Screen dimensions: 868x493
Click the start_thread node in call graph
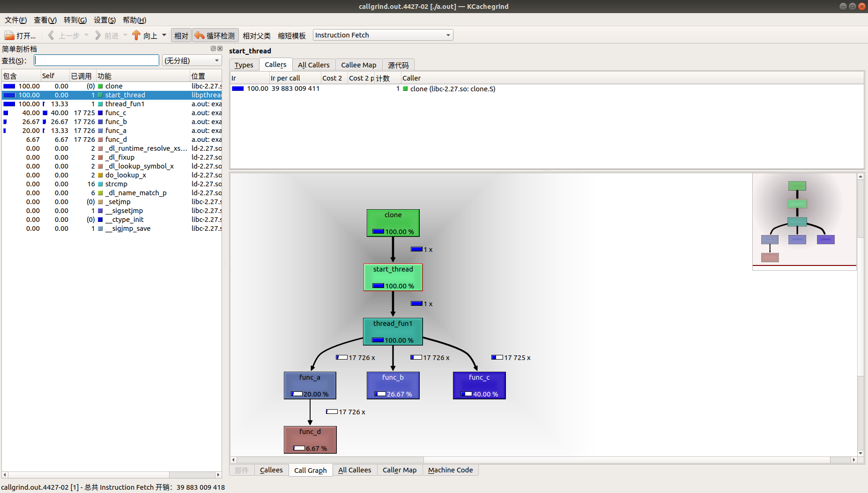[393, 277]
